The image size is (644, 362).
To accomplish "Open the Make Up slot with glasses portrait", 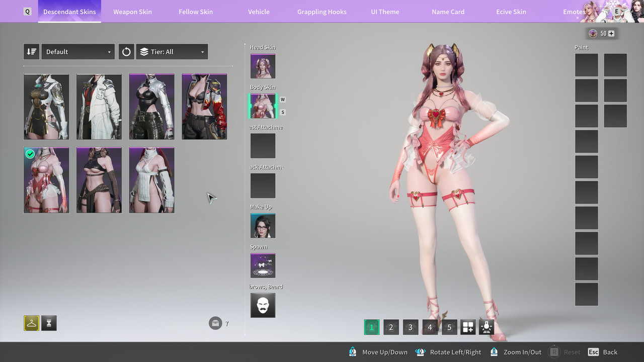I will [x=263, y=225].
